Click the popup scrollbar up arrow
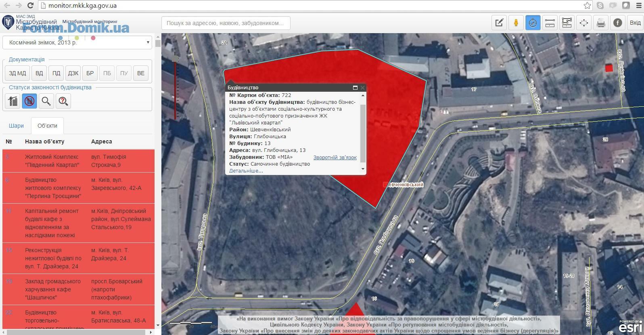Viewport: 644px width, 335px height. coord(363,95)
